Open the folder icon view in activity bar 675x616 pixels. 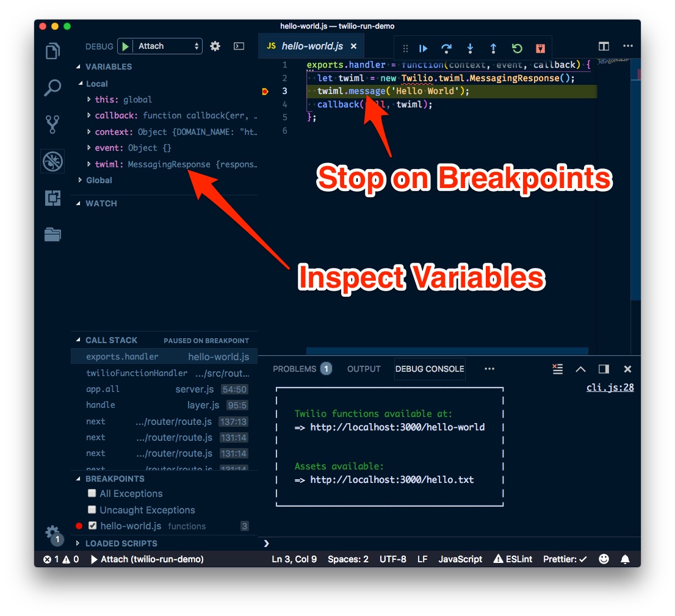[x=52, y=234]
